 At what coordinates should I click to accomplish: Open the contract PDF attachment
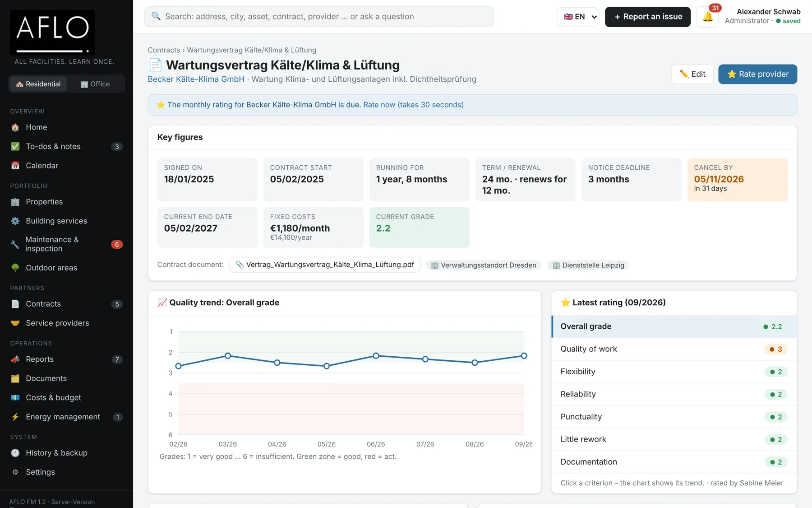tap(325, 265)
